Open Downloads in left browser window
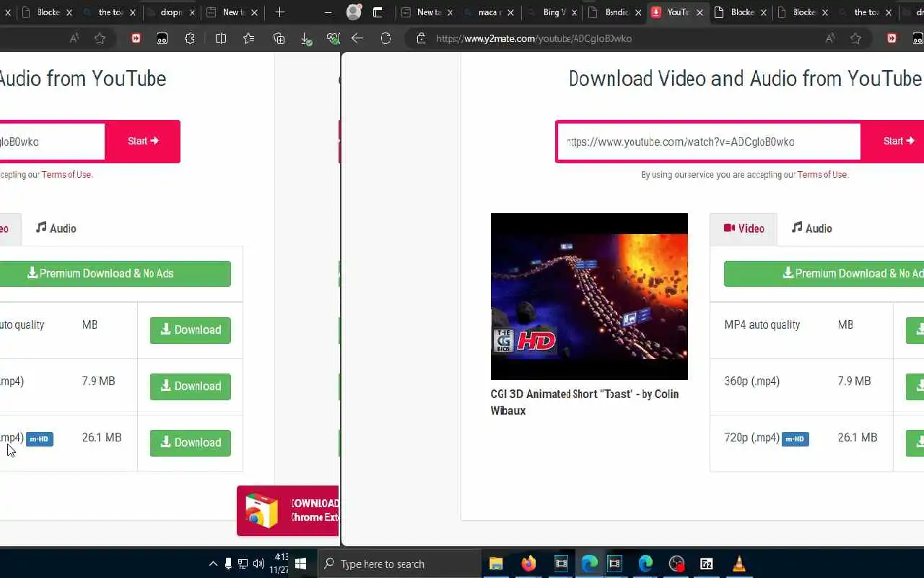The width and height of the screenshot is (924, 578). [x=306, y=39]
